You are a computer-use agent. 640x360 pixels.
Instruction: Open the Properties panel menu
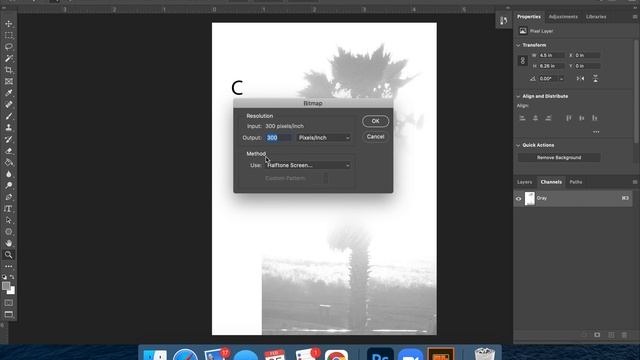(635, 17)
